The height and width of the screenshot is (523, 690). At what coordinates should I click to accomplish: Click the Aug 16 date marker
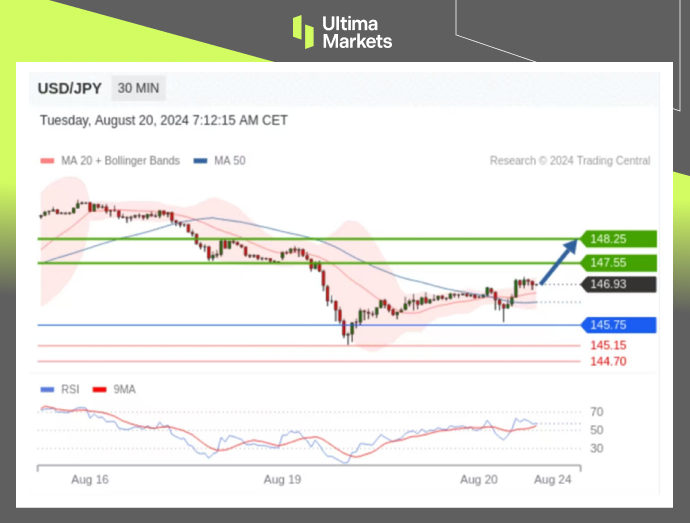tap(90, 480)
